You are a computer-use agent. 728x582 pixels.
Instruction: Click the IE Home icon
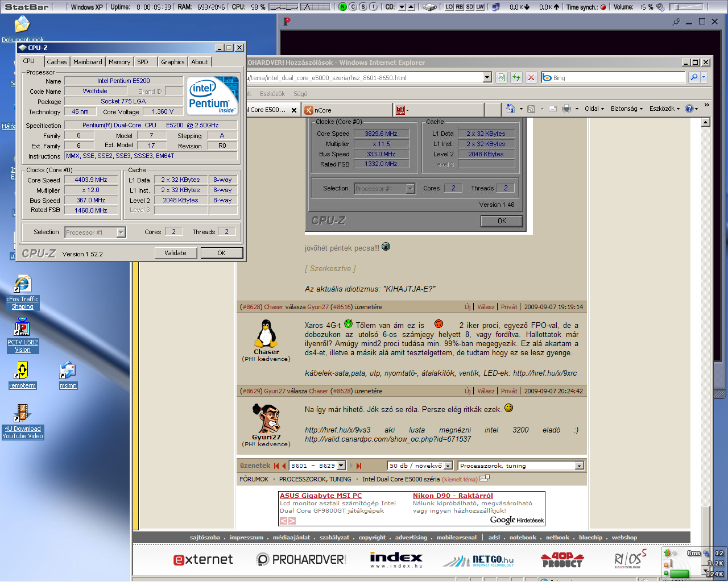point(510,109)
